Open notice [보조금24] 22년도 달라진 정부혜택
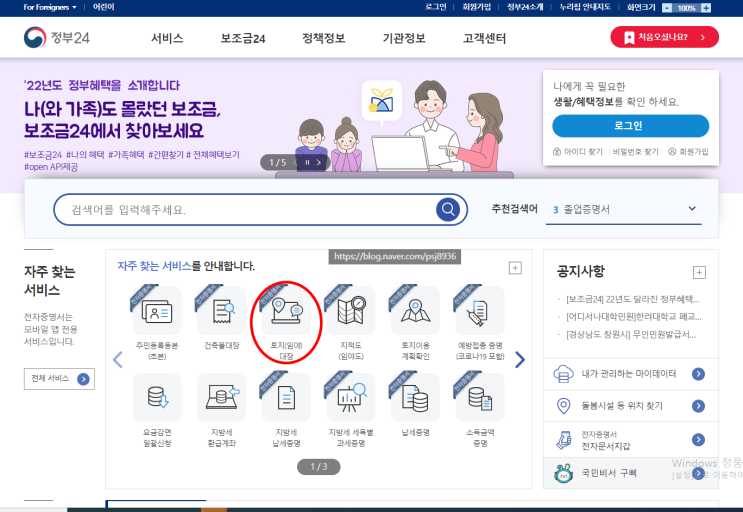The height and width of the screenshot is (512, 743). tap(632, 299)
